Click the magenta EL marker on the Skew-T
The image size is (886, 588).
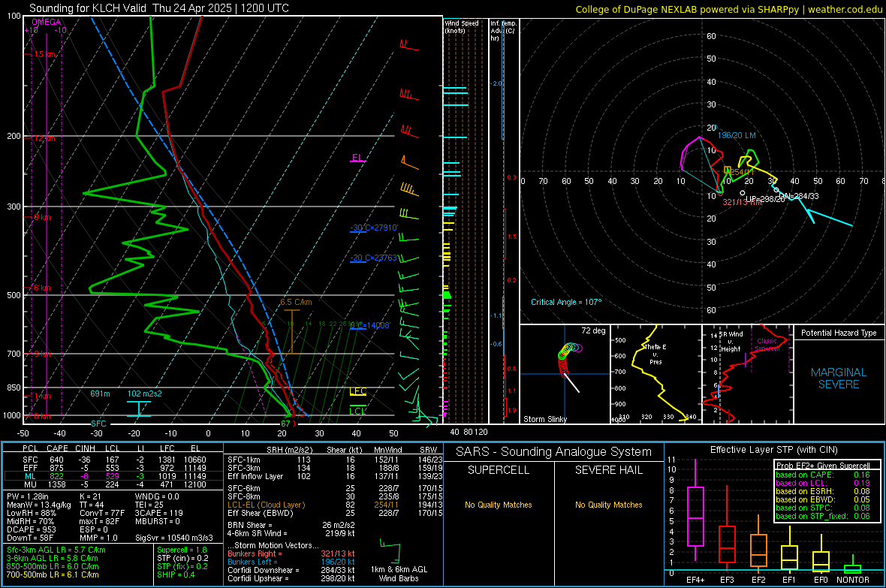click(357, 158)
